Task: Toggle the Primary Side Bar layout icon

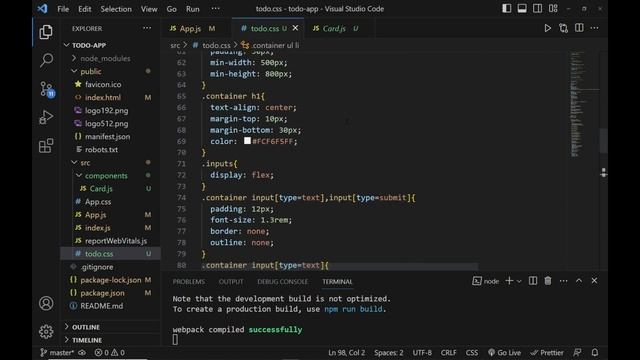Action: [507, 9]
